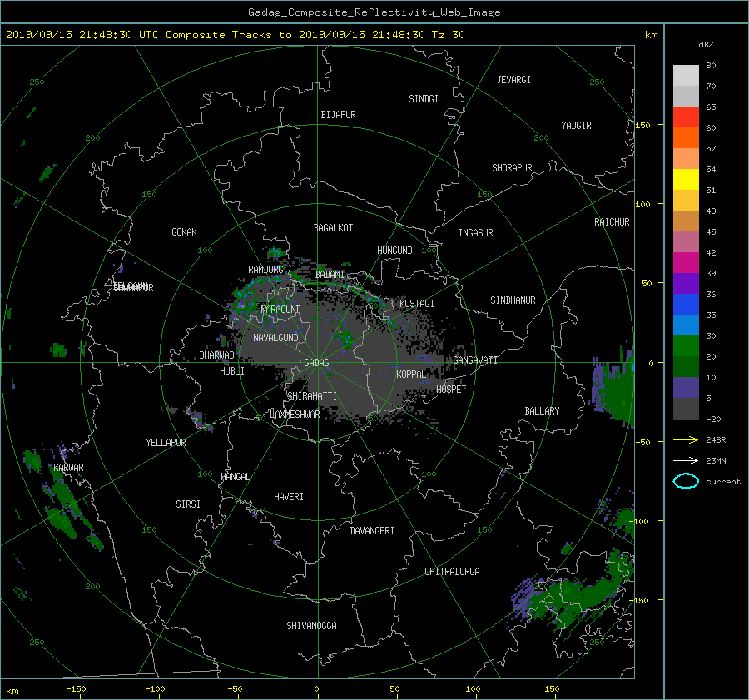Click the HOSPET city label
Image resolution: width=749 pixels, height=700 pixels.
451,390
